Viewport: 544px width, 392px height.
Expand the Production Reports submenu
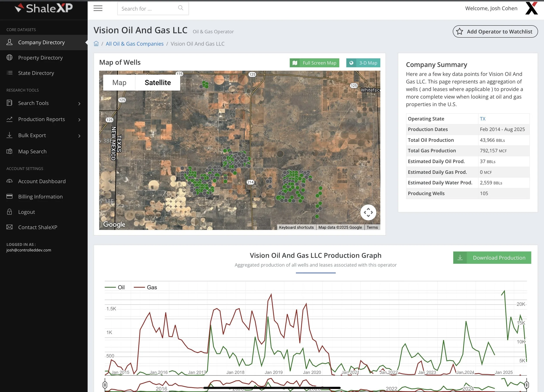point(79,119)
